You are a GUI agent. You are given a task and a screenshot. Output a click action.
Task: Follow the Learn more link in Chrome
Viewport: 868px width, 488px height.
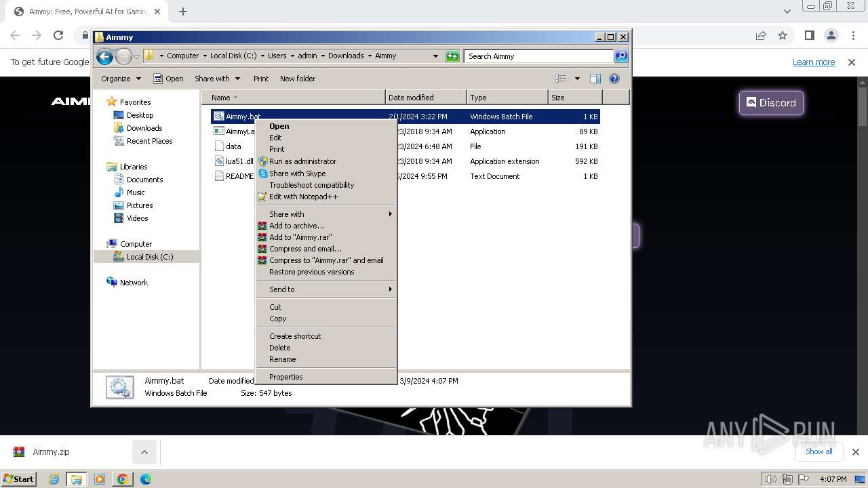point(814,62)
